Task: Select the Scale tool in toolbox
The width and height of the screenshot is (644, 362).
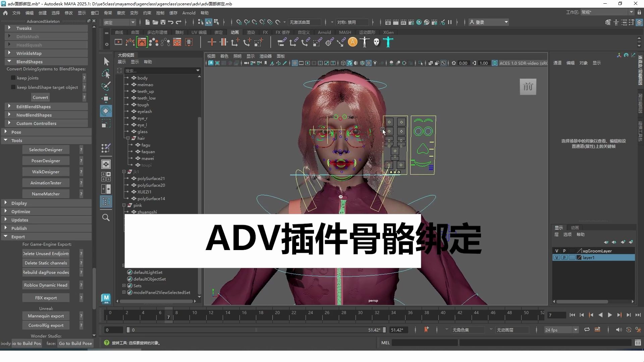Action: tap(106, 123)
